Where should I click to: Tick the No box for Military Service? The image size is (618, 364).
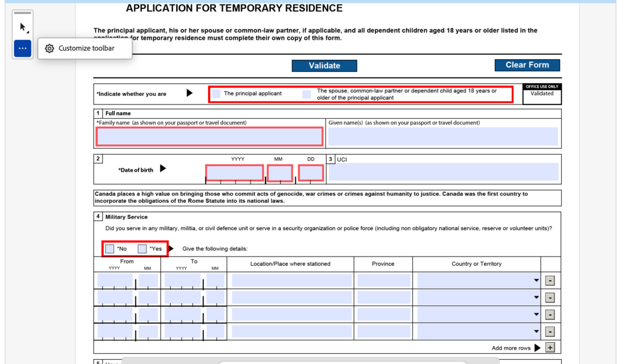[x=110, y=249]
